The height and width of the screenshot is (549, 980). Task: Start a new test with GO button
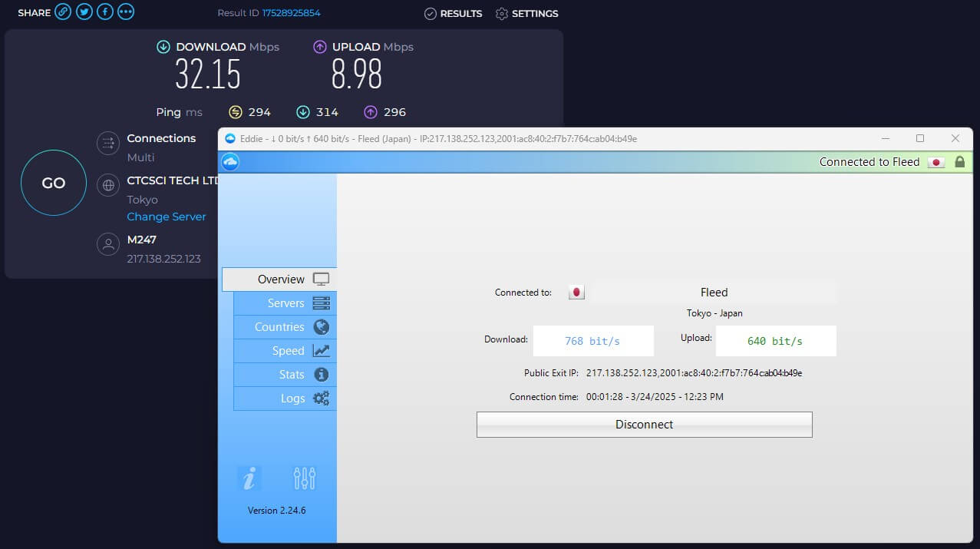[x=52, y=183]
